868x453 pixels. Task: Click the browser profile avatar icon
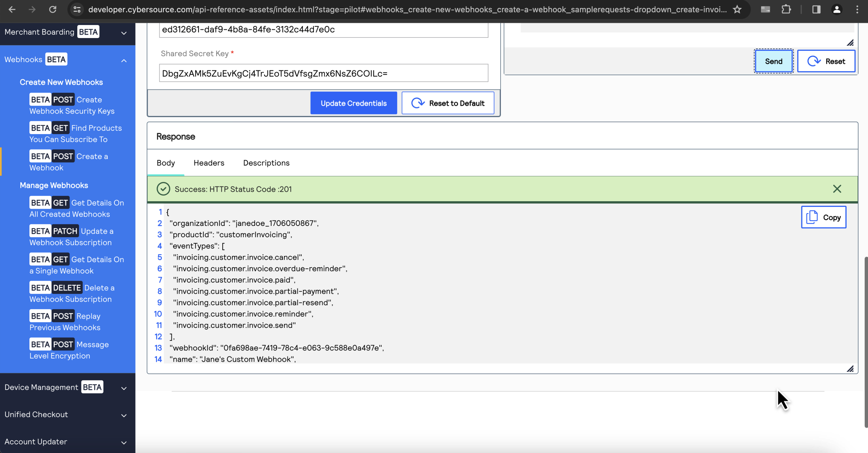[x=837, y=10]
